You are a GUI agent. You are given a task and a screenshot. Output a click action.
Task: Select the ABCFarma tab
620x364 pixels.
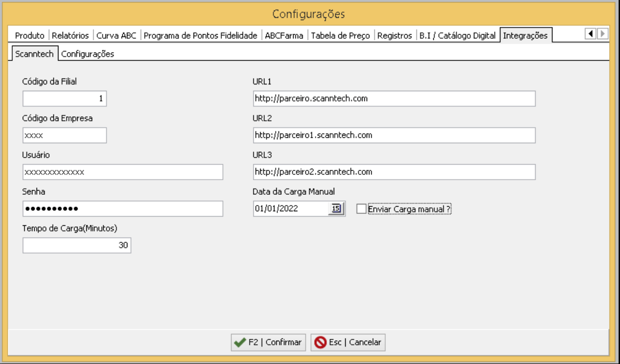pyautogui.click(x=284, y=36)
